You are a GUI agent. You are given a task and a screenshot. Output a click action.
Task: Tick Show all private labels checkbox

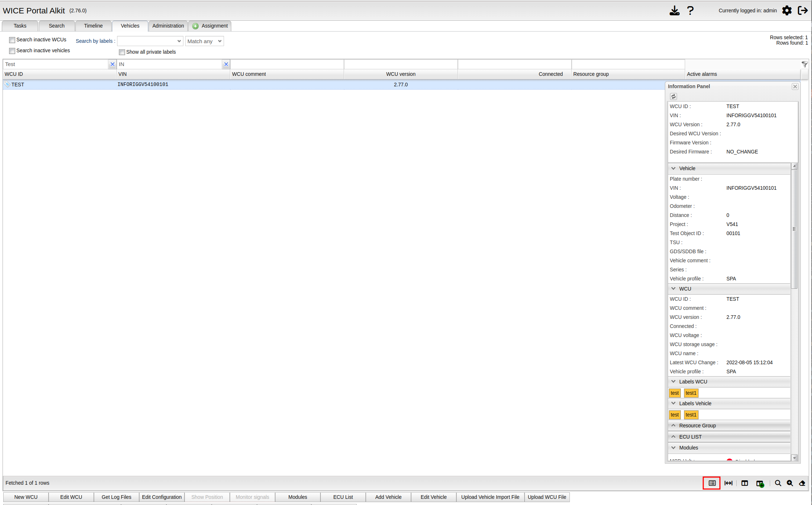[x=122, y=52]
